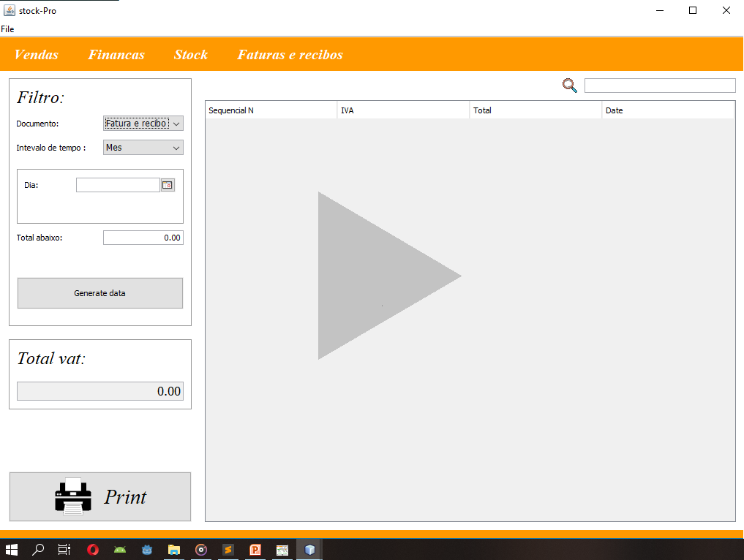Viewport: 744px width, 560px height.
Task: Expand the Intevalo de tempo dropdown
Action: click(x=143, y=148)
